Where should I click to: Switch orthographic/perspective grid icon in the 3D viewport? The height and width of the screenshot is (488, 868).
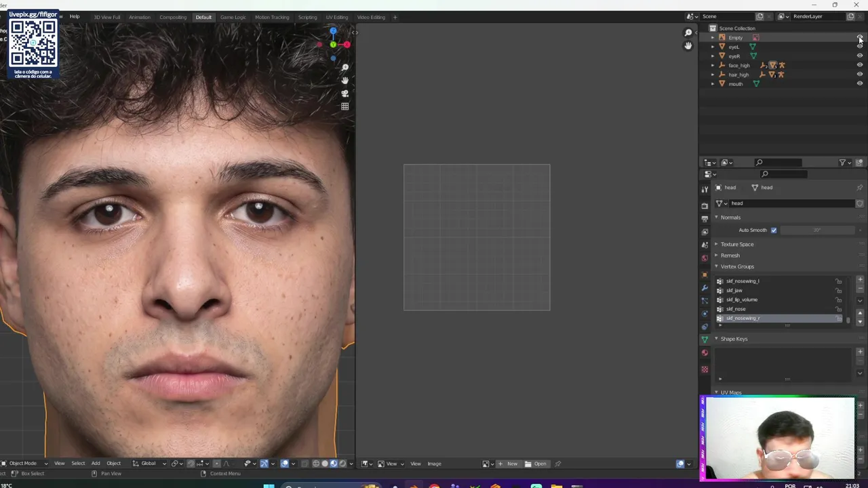[x=344, y=106]
